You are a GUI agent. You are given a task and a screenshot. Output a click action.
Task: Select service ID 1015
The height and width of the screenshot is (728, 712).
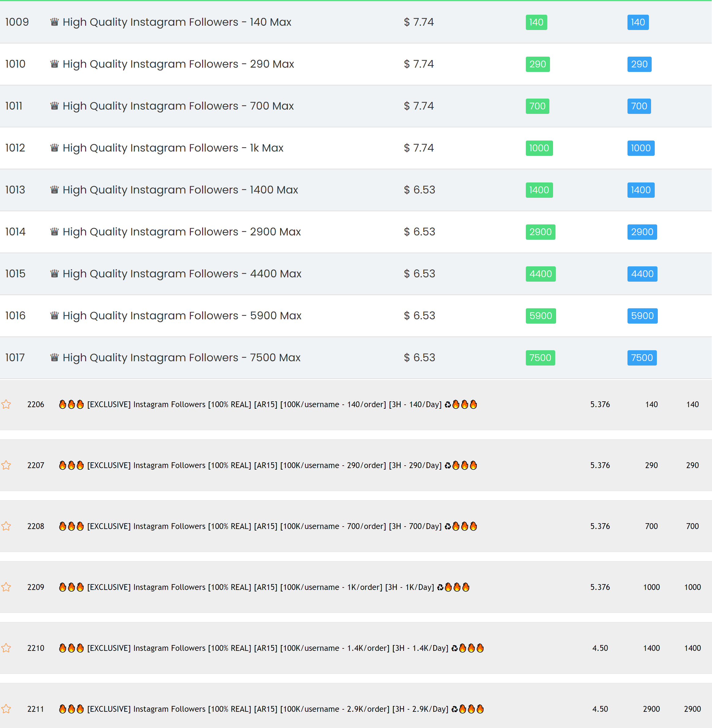pyautogui.click(x=15, y=273)
